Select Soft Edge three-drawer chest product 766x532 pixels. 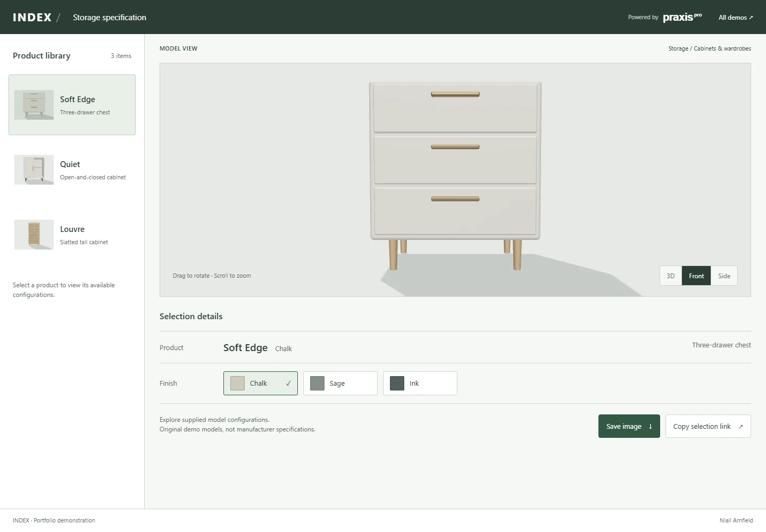[72, 105]
